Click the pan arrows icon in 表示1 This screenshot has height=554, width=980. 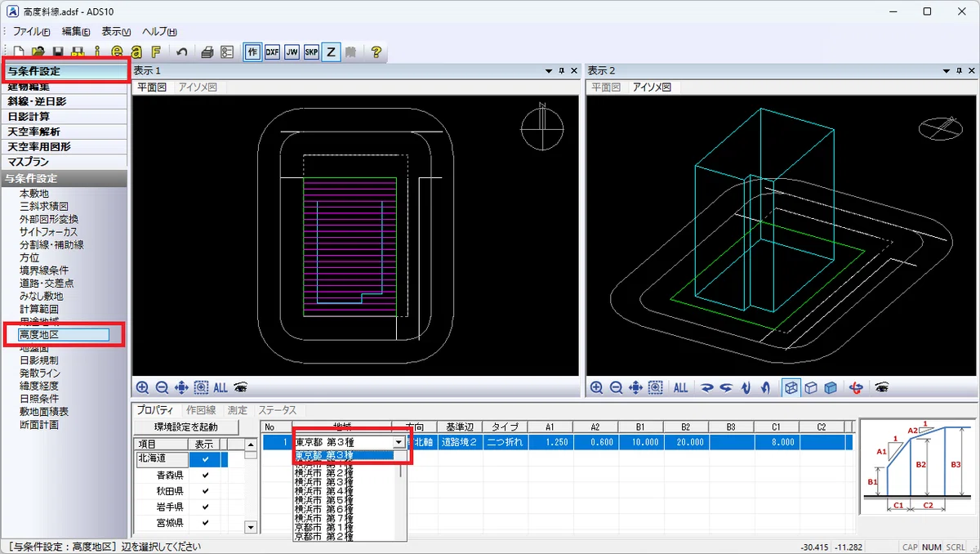181,388
